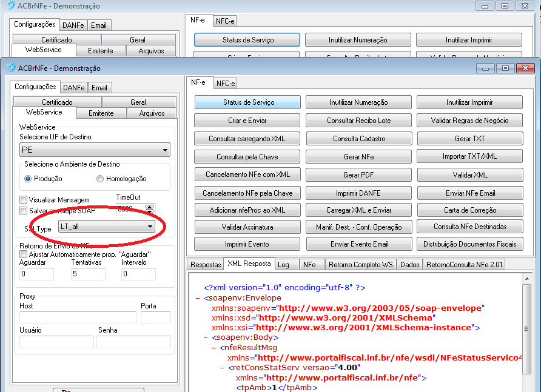The width and height of the screenshot is (541, 392).
Task: Click Enviar NFe Email button
Action: coord(470,193)
